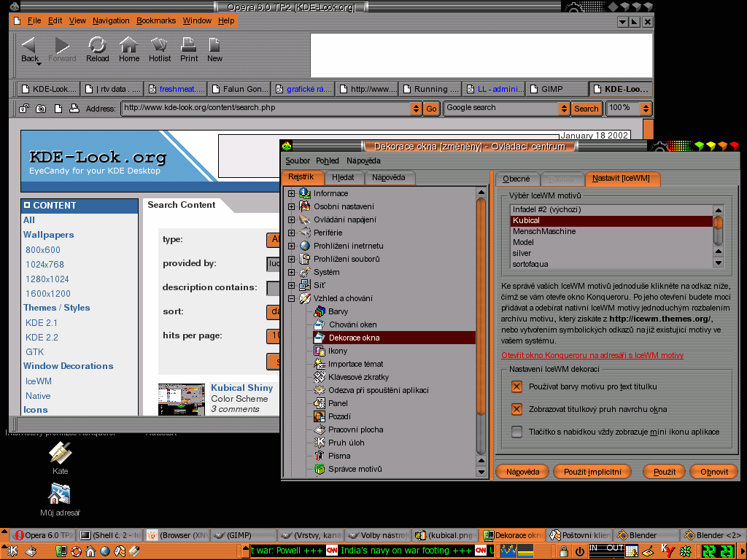Open the Google search dropdown
747x560 pixels.
pos(564,109)
